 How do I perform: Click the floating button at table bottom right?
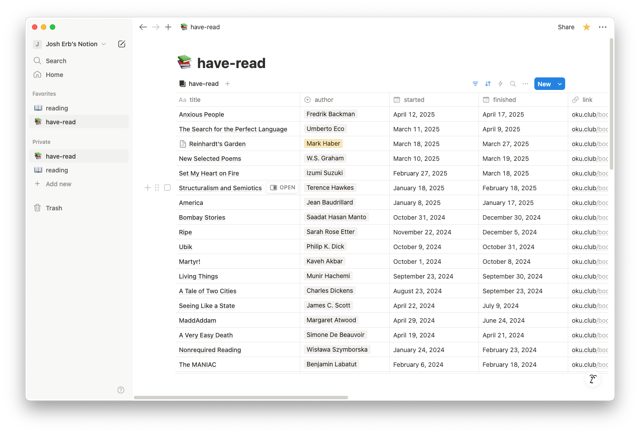coord(593,379)
